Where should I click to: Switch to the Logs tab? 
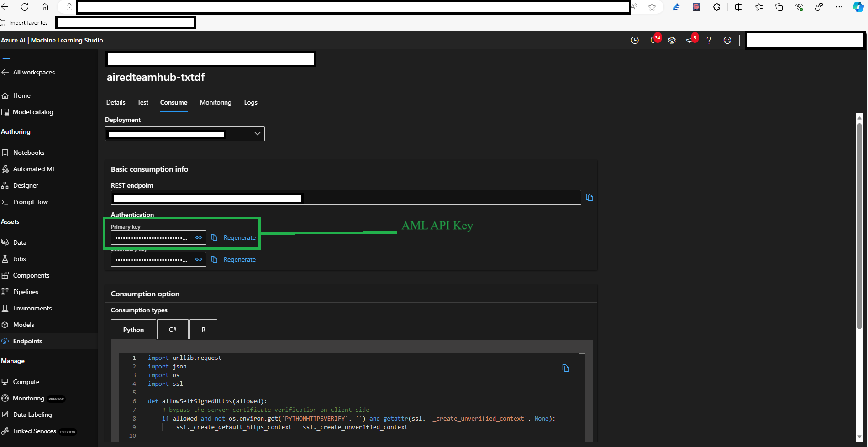click(x=250, y=102)
